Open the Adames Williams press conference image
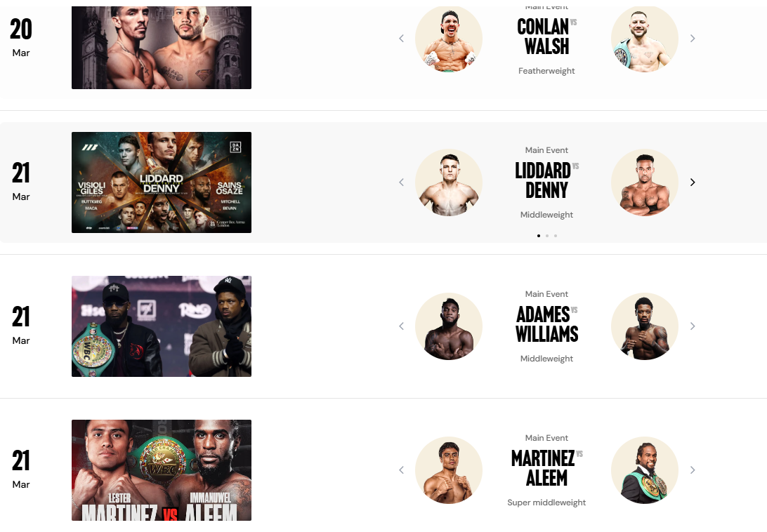 (x=162, y=326)
